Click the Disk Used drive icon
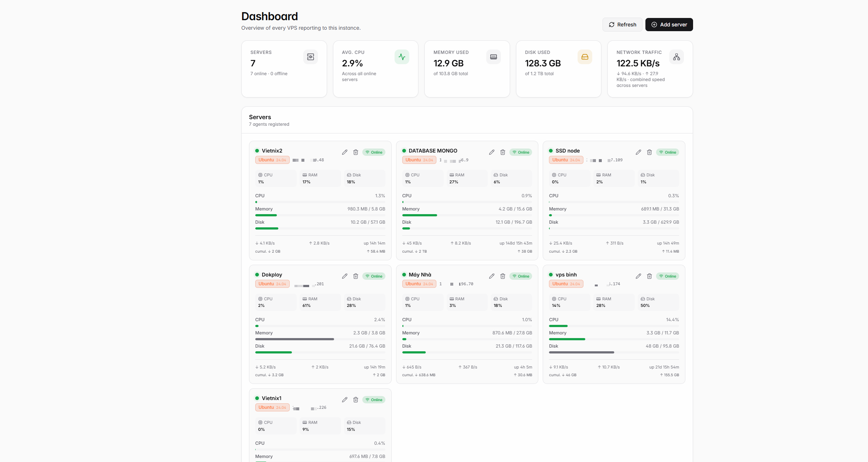Screen dimensions: 868x462 (585, 57)
